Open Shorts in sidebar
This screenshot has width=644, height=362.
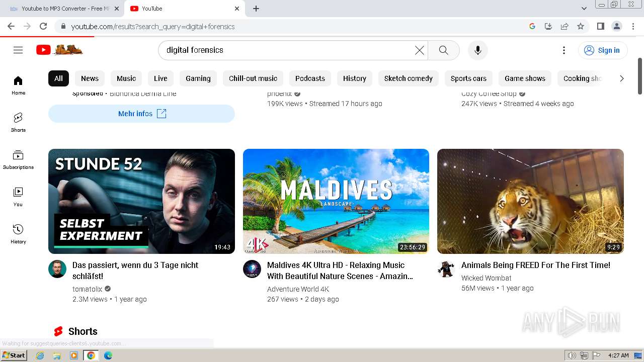pyautogui.click(x=18, y=122)
